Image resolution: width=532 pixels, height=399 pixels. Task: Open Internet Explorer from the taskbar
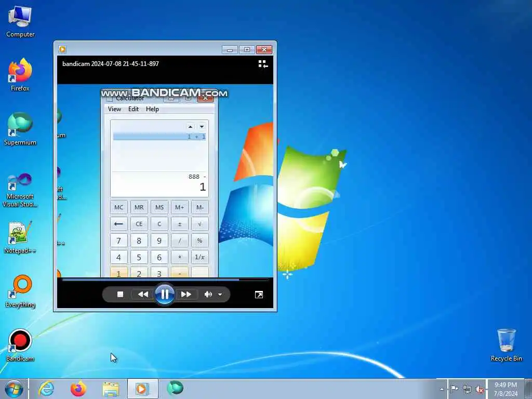tap(46, 389)
